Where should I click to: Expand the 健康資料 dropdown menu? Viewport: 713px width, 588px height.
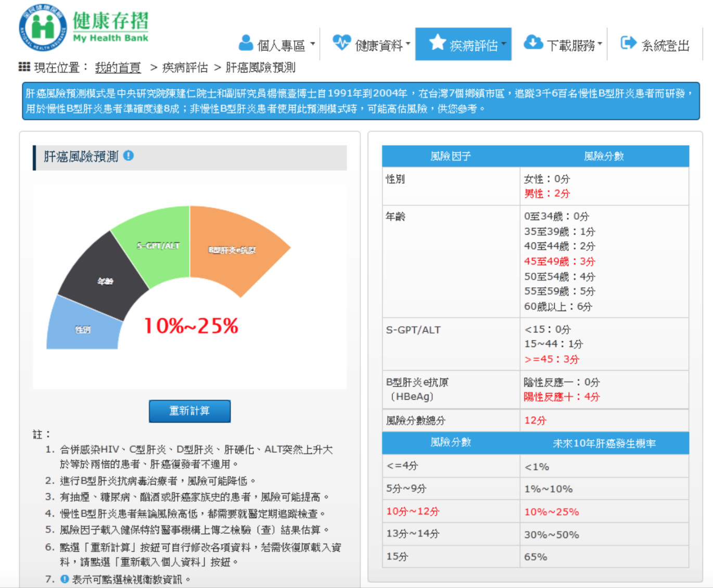point(378,44)
